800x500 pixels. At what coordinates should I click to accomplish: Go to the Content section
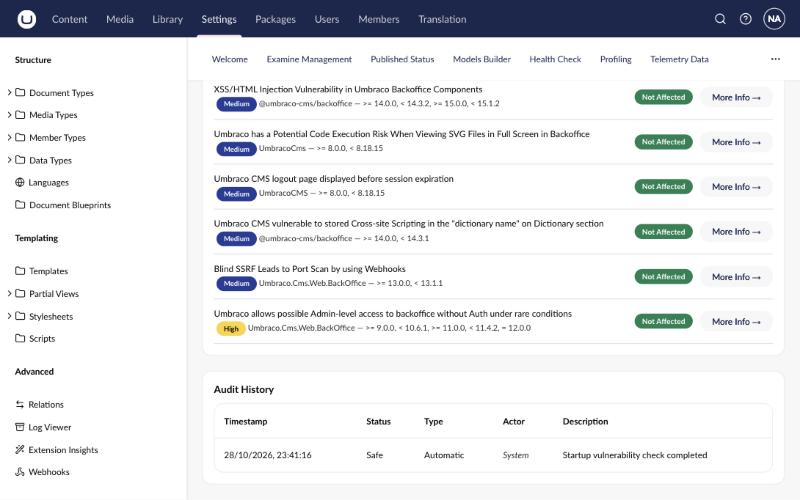click(x=69, y=19)
